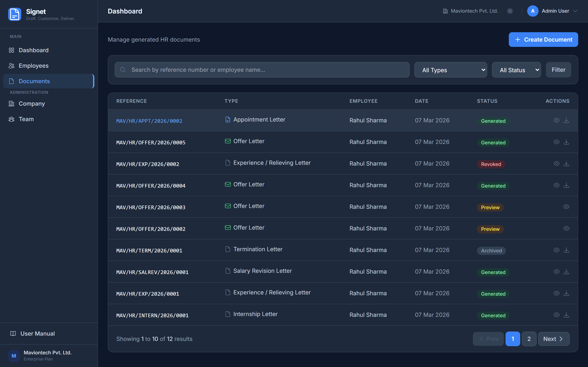The image size is (588, 367).
Task: Download the Salary Revision Letter
Action: point(566,272)
